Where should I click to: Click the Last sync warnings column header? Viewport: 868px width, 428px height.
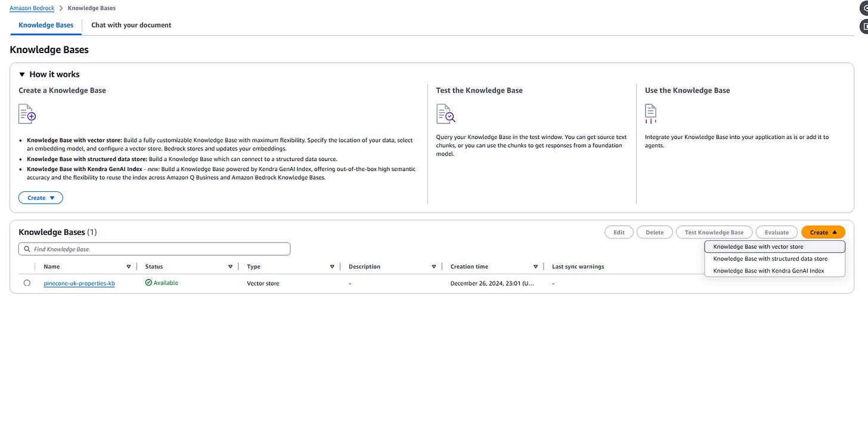[x=578, y=266]
